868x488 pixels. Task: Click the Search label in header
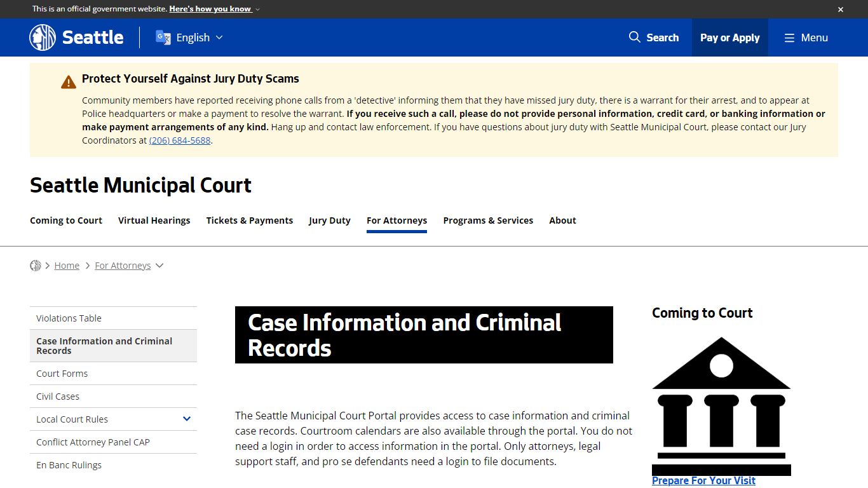coord(663,37)
